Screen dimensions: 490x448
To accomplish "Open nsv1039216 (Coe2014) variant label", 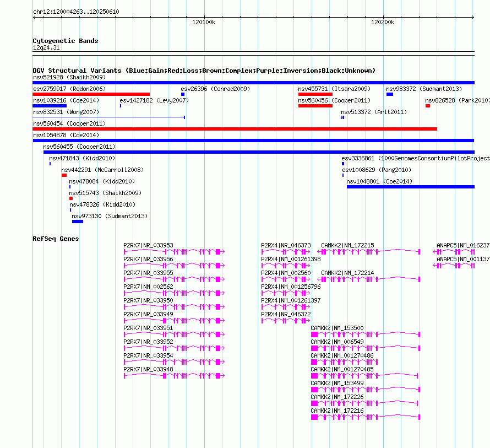I will [66, 100].
